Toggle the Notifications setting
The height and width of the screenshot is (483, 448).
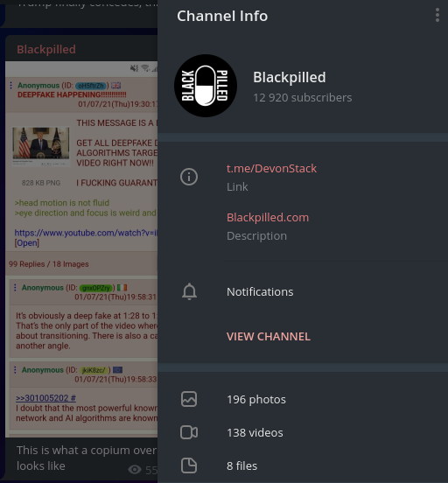click(x=303, y=291)
